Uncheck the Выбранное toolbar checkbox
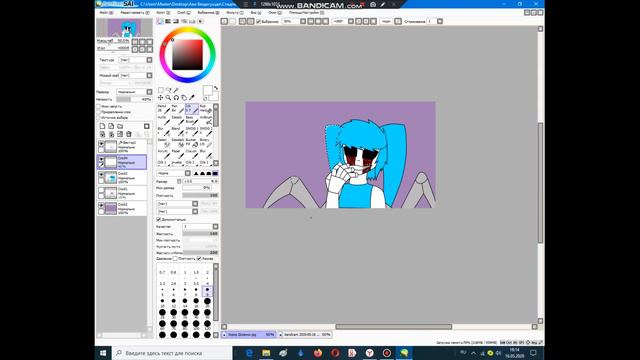This screenshot has height=360, width=640. click(258, 21)
